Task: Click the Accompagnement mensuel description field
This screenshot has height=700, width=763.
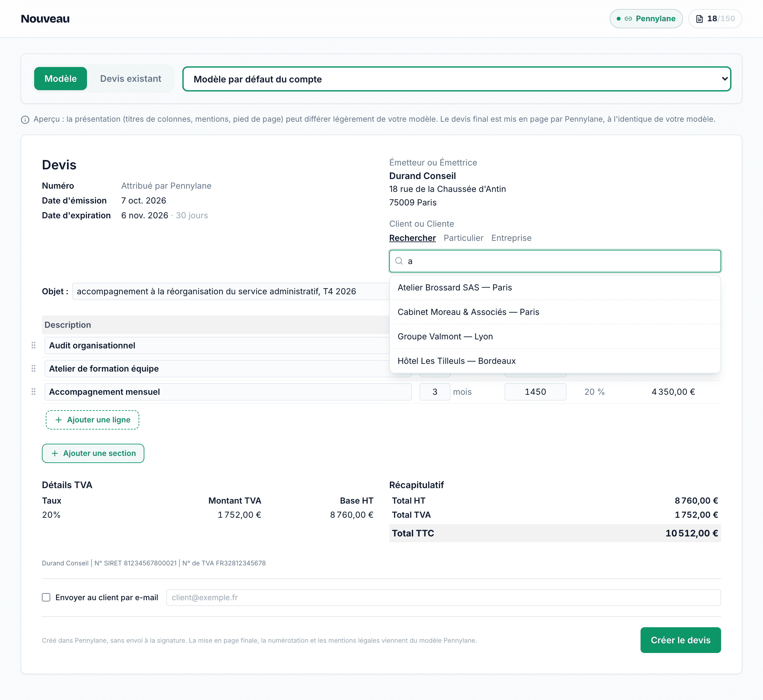Action: coord(228,392)
